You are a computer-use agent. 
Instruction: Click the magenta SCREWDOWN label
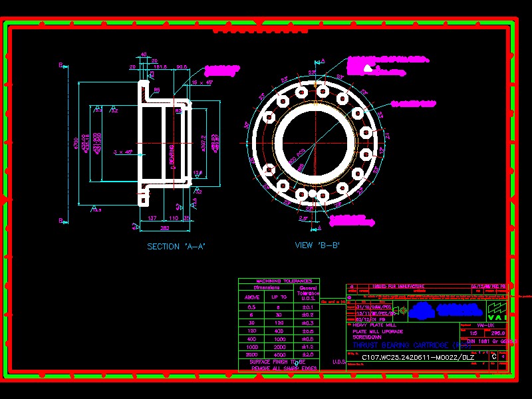coord(366,336)
